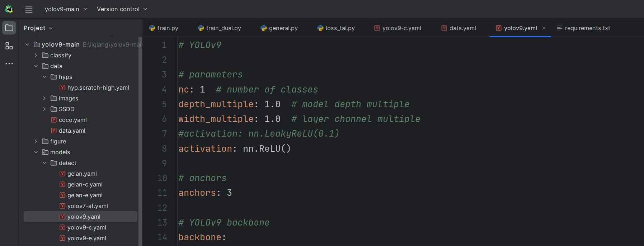Screen dimensions: 644x246
Task: Open the yolov9-main project dropdown
Action: pyautogui.click(x=66, y=9)
